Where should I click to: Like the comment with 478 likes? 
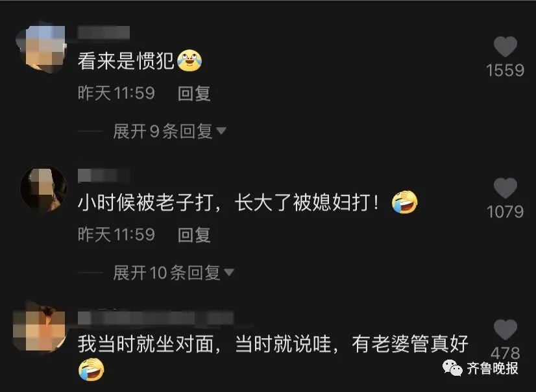[x=506, y=330]
